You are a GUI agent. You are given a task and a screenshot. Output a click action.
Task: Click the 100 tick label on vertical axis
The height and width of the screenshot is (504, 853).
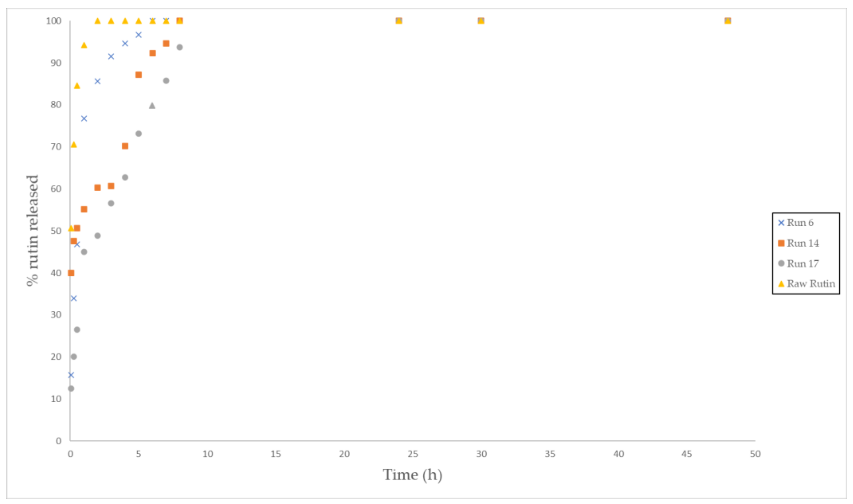[x=54, y=21]
